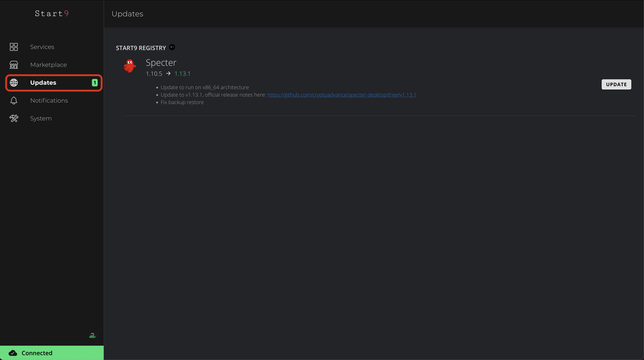This screenshot has width=644, height=360.
Task: Click the green updates count badge
Action: [95, 83]
